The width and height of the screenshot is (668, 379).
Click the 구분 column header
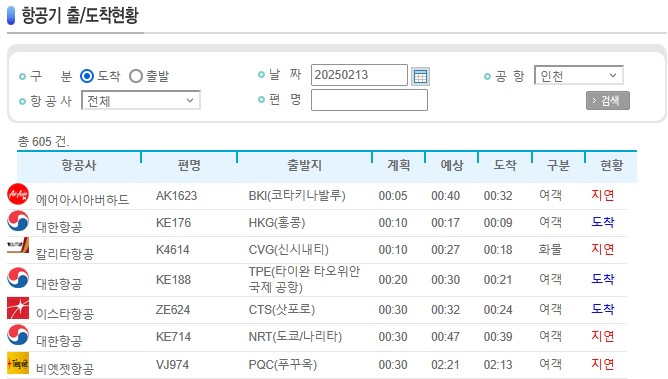(558, 165)
